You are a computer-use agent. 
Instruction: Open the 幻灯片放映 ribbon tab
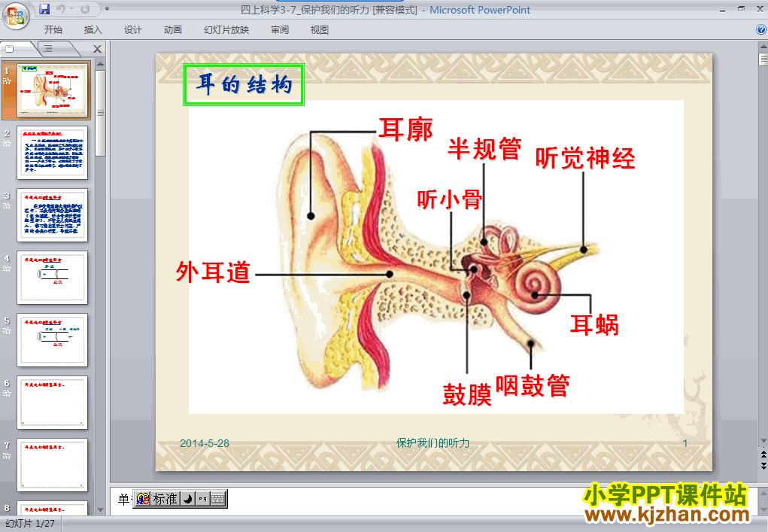click(226, 30)
